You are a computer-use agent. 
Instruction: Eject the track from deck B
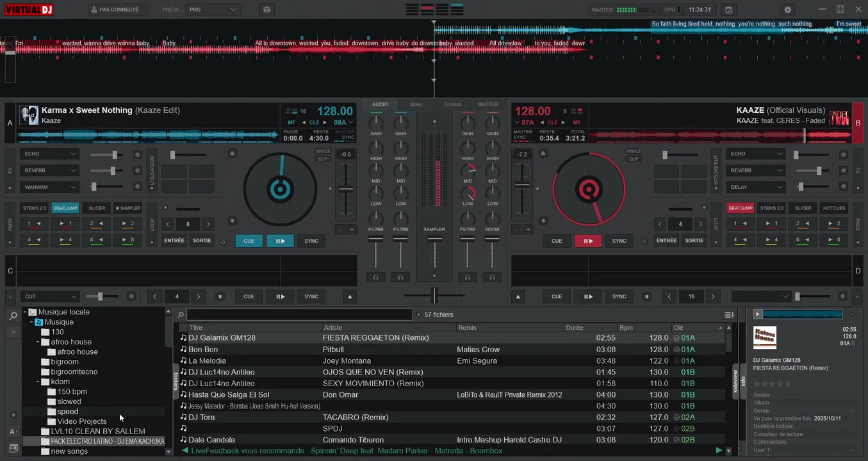click(543, 154)
